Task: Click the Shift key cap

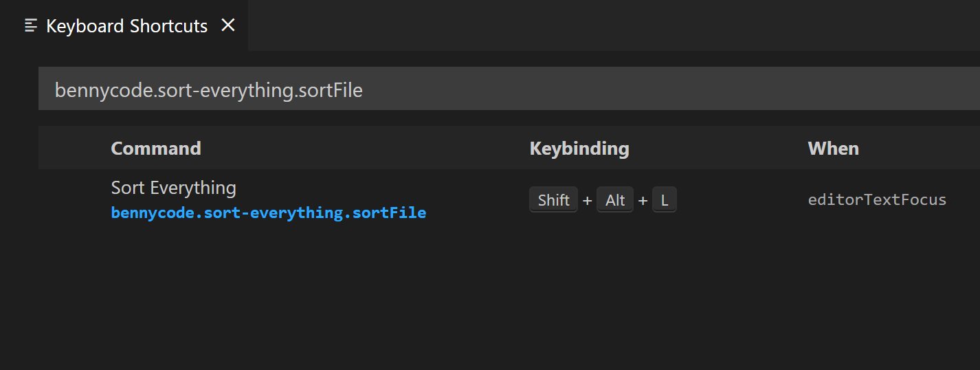Action: tap(553, 200)
